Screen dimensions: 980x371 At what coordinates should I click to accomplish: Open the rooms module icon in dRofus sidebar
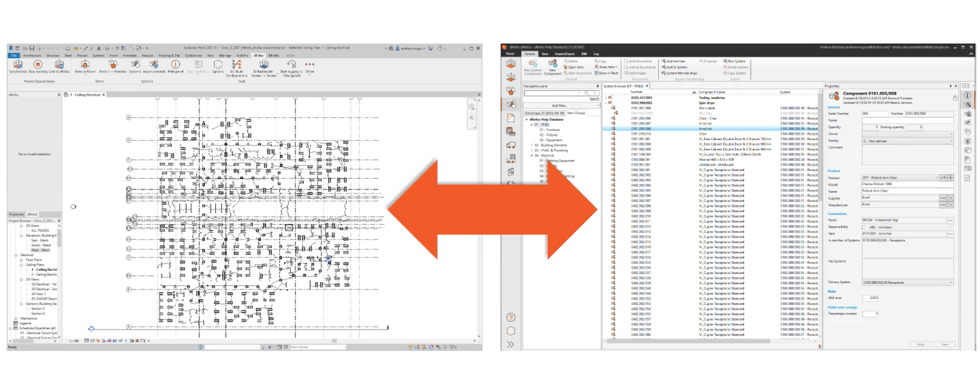[x=511, y=64]
